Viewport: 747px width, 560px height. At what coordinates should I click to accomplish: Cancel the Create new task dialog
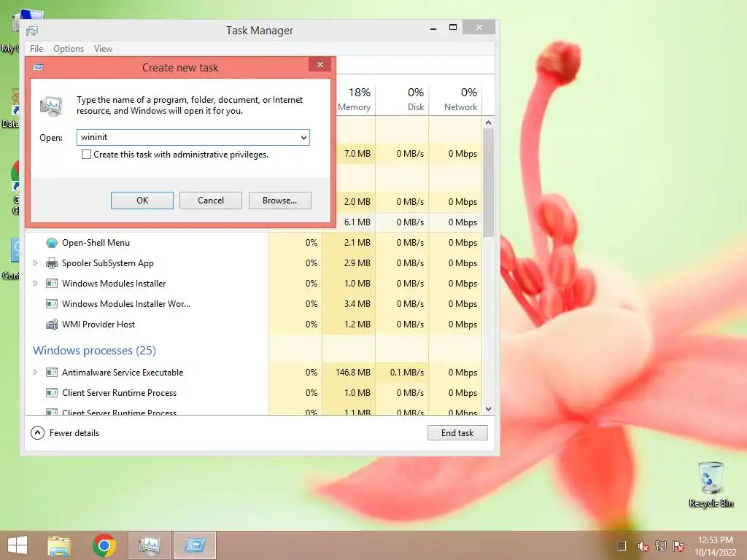click(211, 201)
